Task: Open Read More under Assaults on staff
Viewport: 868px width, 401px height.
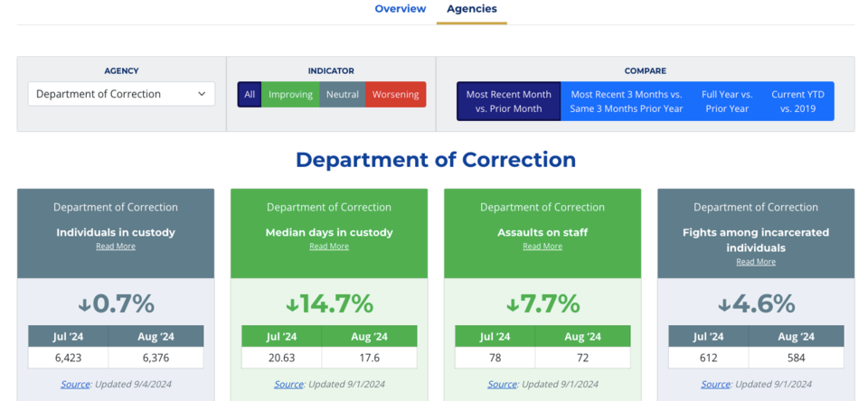Action: (542, 247)
